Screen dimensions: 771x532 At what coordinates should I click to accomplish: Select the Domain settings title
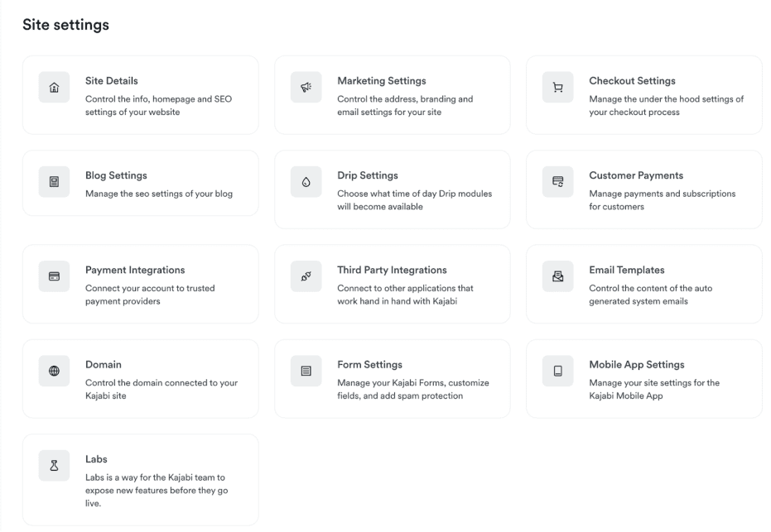point(104,364)
